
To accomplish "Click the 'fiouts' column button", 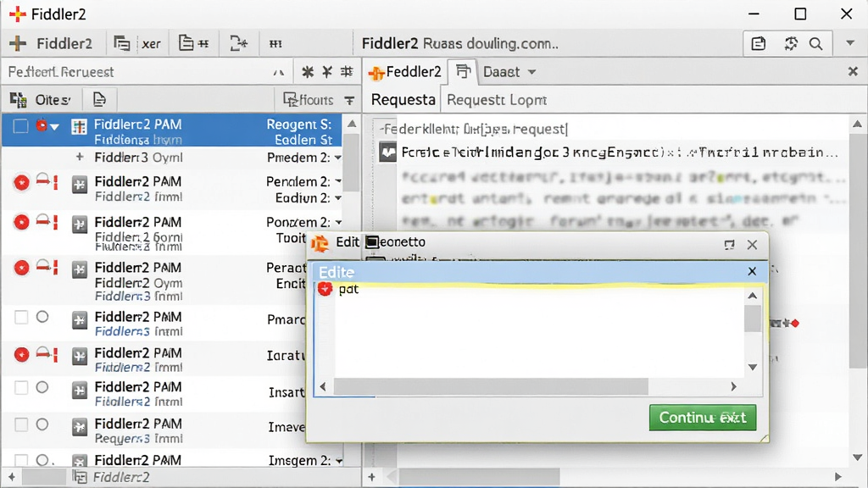I will (309, 100).
